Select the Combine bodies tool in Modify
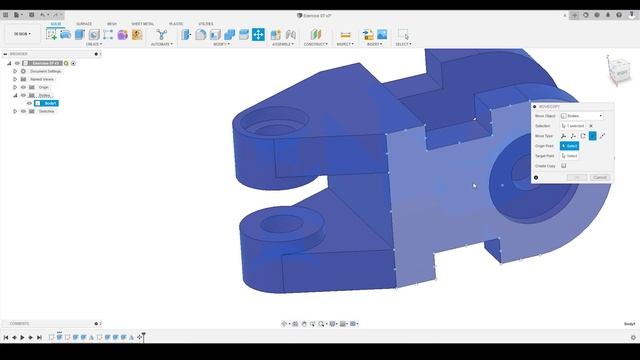Screen dimensions: 640x360 click(x=229, y=35)
